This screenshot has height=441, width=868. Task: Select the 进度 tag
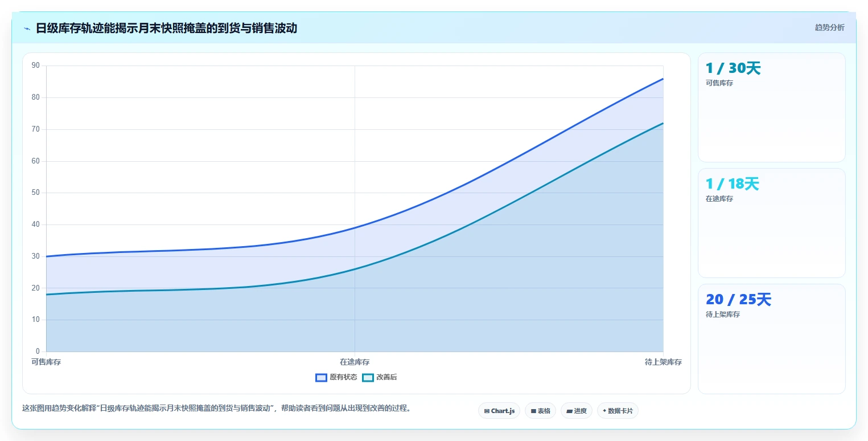577,411
